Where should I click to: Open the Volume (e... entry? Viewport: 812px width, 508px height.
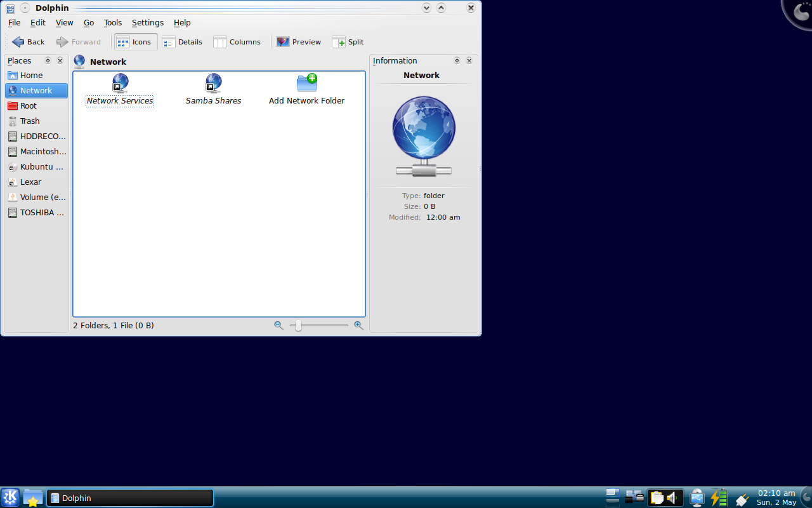point(36,197)
